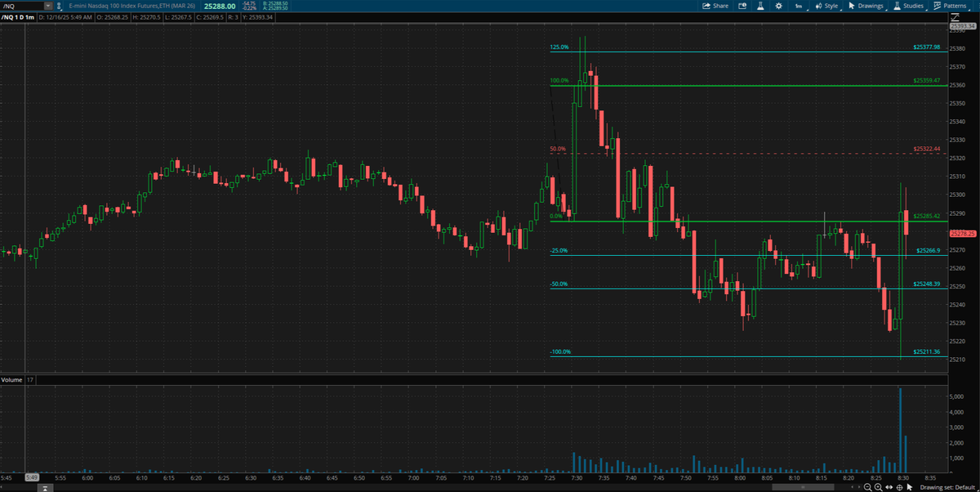The height and width of the screenshot is (492, 980).
Task: Click the 125.0% Fibonacci level label
Action: tap(559, 47)
